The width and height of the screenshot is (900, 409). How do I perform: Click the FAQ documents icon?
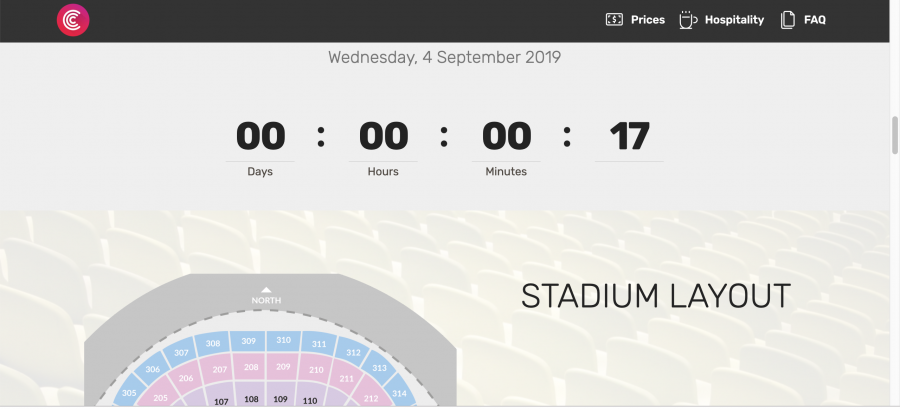pos(788,20)
